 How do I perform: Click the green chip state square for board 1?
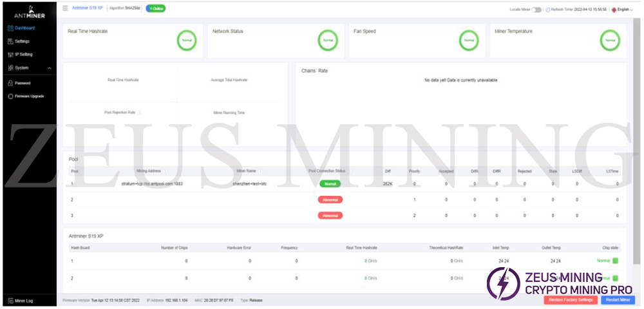click(615, 261)
